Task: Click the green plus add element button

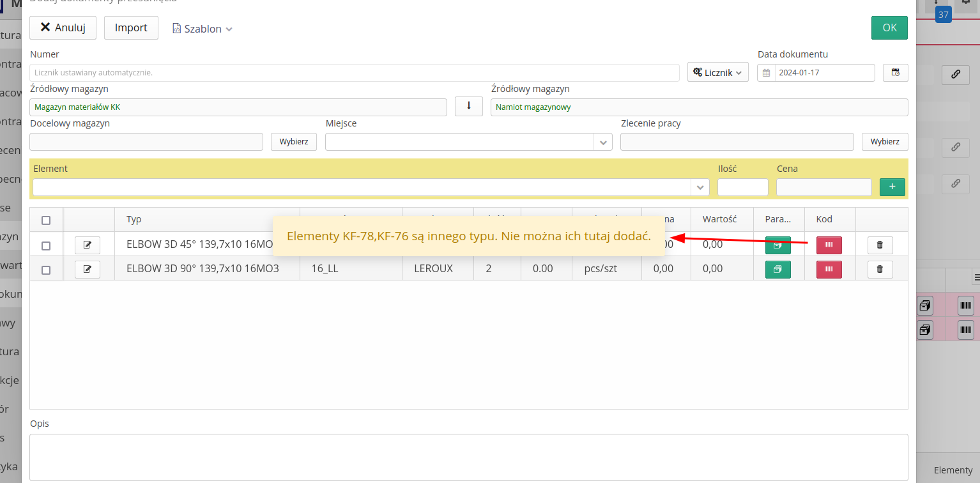Action: coord(892,187)
